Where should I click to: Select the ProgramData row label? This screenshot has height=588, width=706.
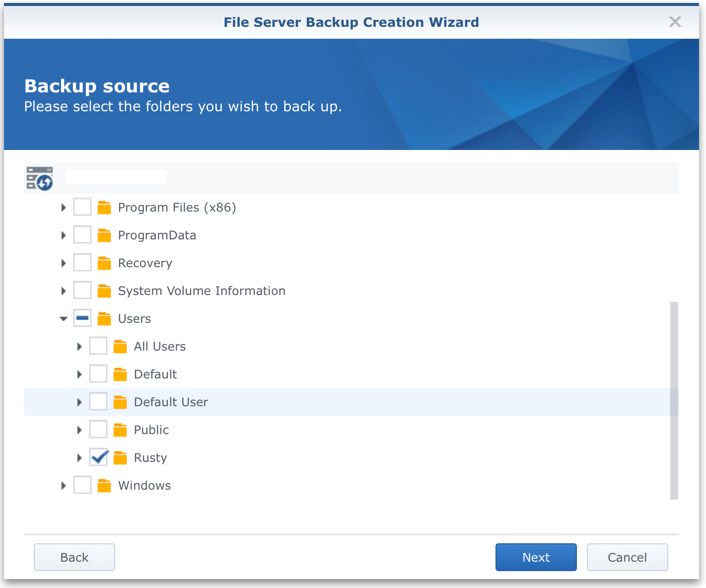pyautogui.click(x=157, y=235)
